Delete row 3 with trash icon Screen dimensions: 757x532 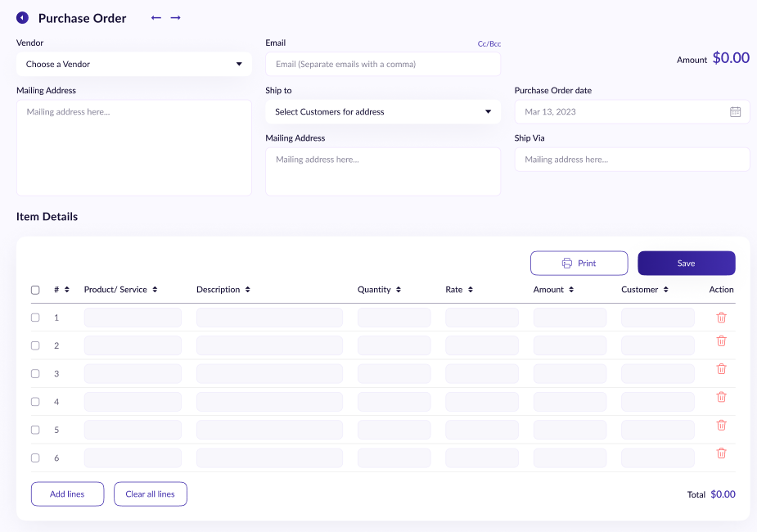pos(721,369)
